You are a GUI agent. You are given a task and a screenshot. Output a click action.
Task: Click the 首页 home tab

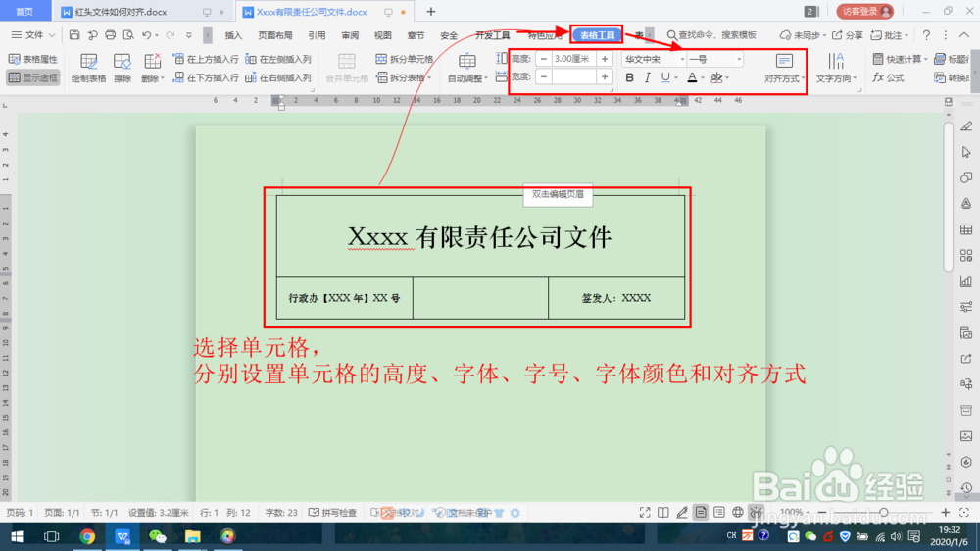pyautogui.click(x=24, y=11)
